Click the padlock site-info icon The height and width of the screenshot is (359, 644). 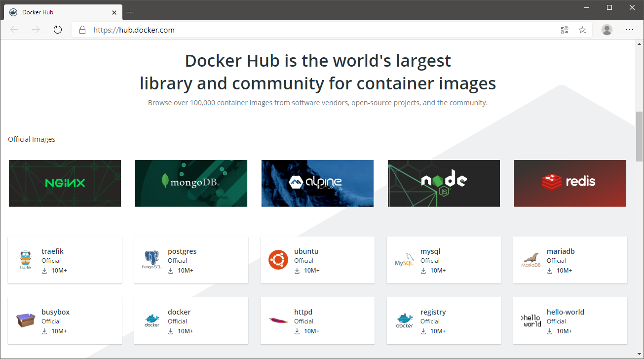[x=82, y=30]
